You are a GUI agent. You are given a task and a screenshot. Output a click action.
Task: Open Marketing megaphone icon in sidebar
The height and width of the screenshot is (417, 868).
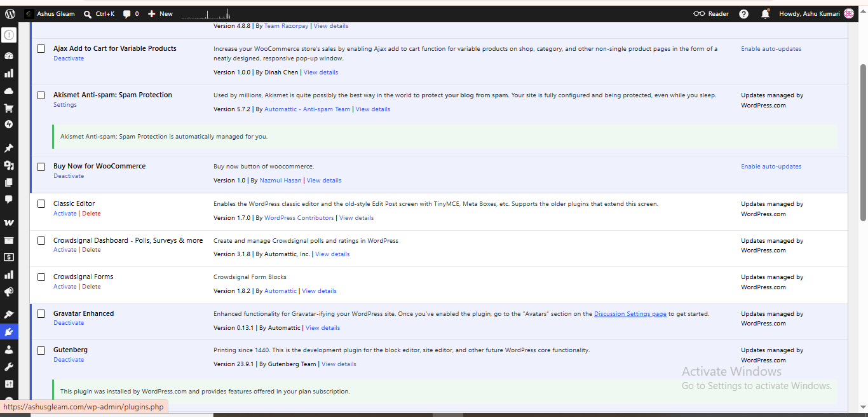click(9, 292)
